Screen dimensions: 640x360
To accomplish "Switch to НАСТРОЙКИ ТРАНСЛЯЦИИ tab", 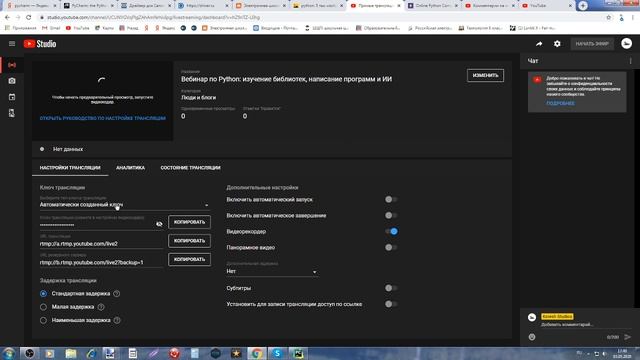I will (70, 168).
